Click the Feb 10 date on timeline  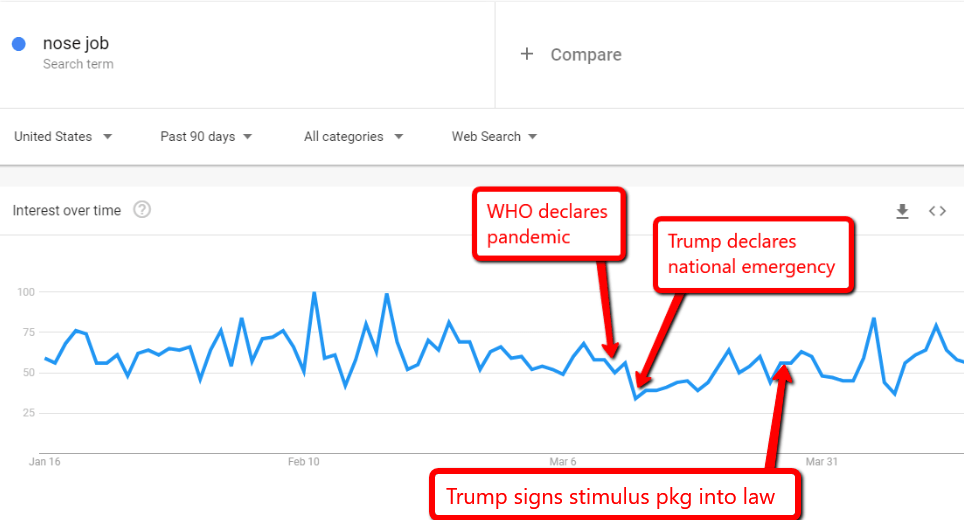303,462
